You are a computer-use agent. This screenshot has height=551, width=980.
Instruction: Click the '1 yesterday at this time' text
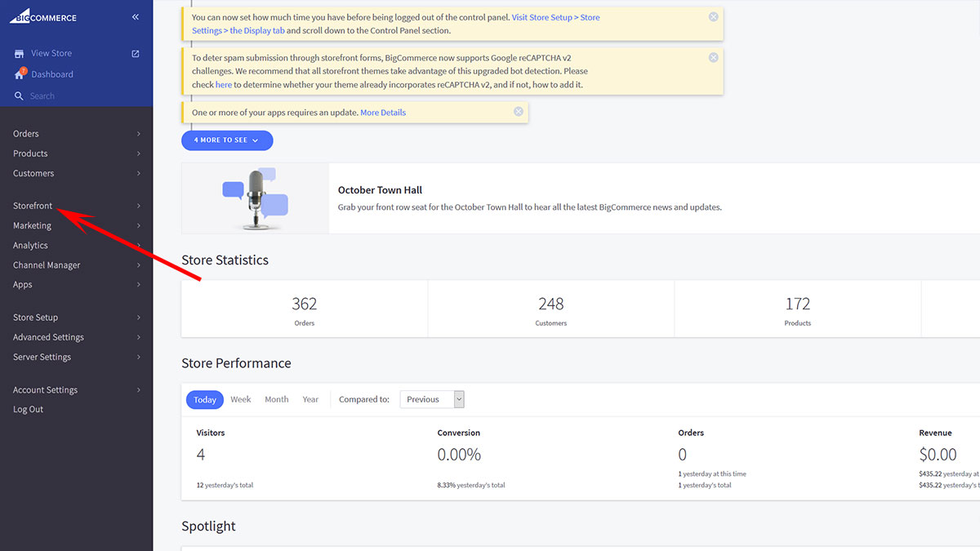tap(712, 474)
